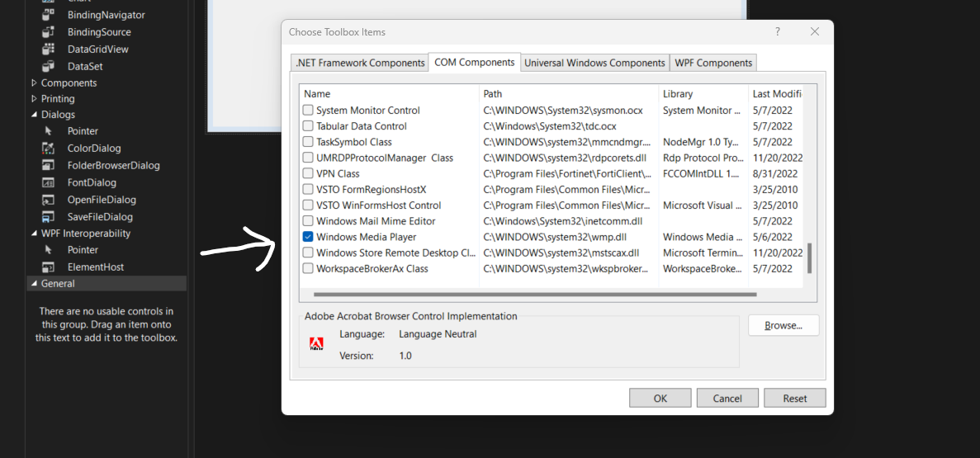Check the System Monitor Control checkbox
This screenshot has width=980, height=458.
307,111
